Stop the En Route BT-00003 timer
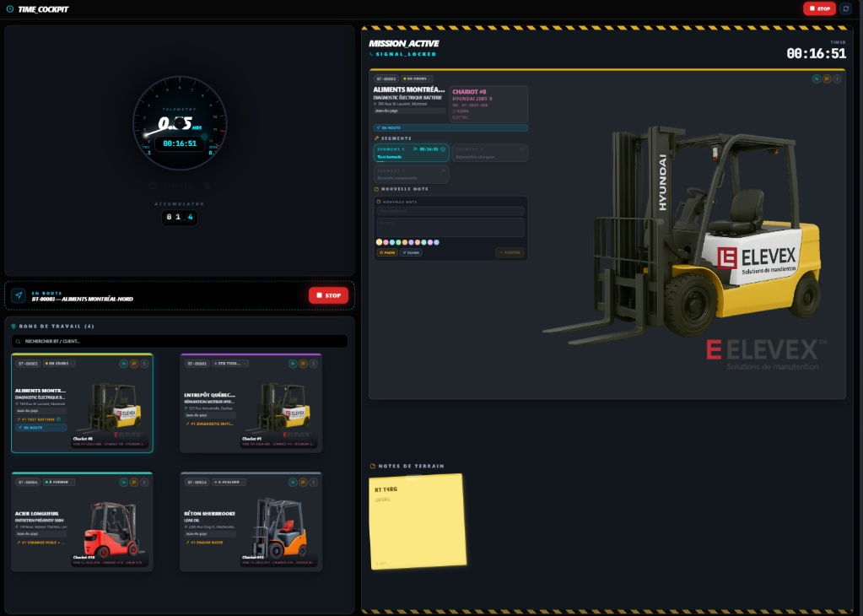The image size is (863, 616). click(328, 295)
